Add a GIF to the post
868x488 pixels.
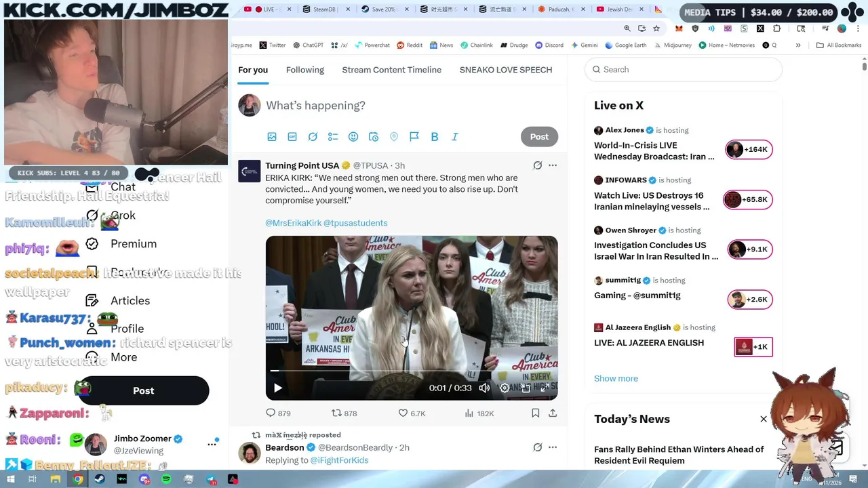292,137
